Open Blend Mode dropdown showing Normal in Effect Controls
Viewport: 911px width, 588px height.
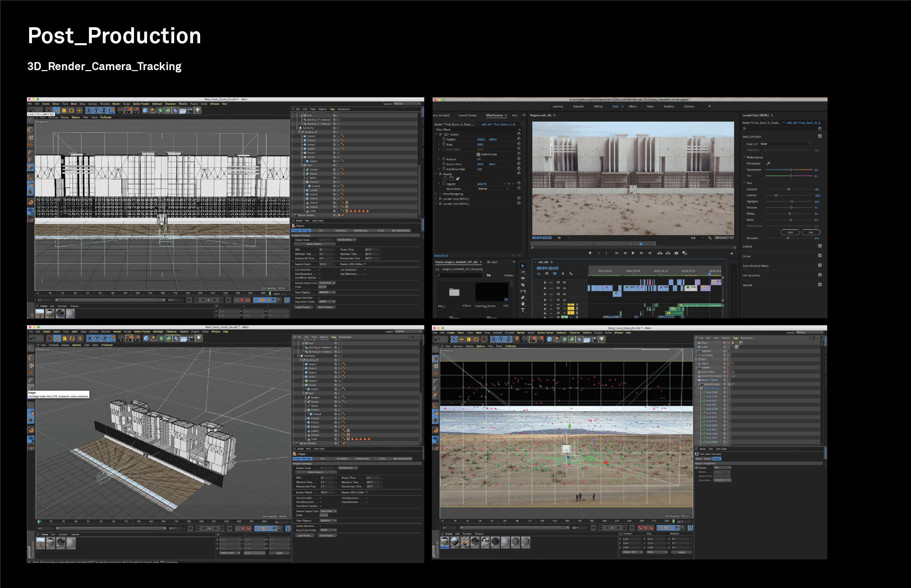coord(493,189)
